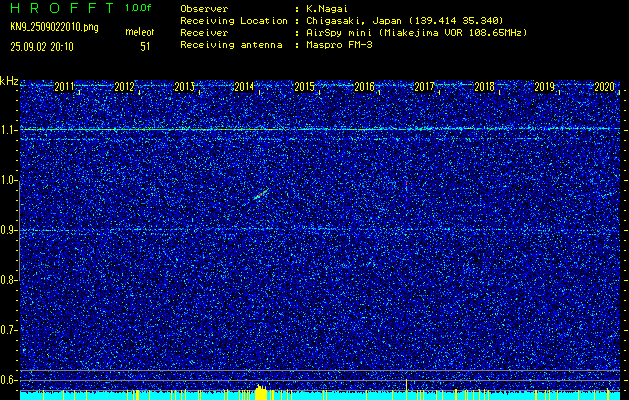The width and height of the screenshot is (629, 400).
Task: Click the Maspro FM-3 antenna name
Action: click(339, 45)
